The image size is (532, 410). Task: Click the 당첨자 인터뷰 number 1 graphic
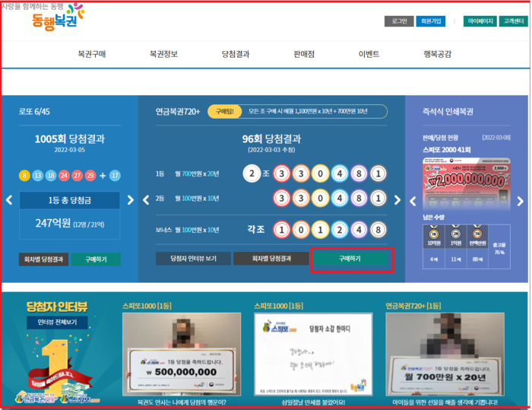pos(55,367)
